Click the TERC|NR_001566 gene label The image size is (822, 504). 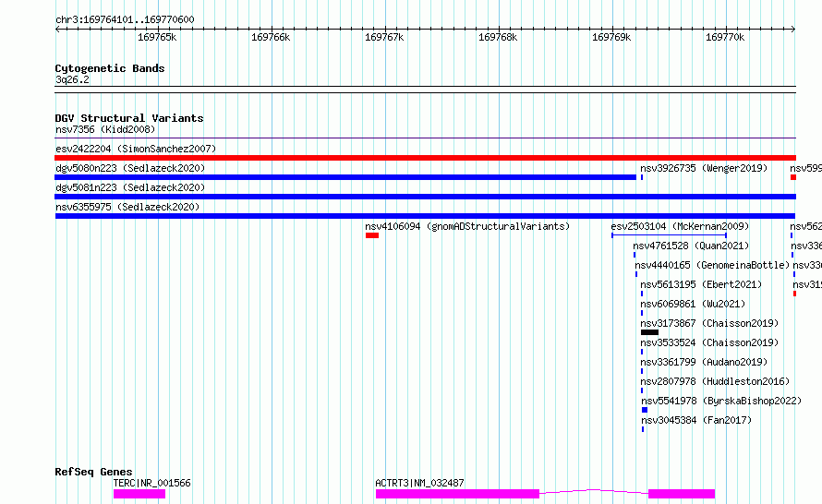tap(152, 483)
